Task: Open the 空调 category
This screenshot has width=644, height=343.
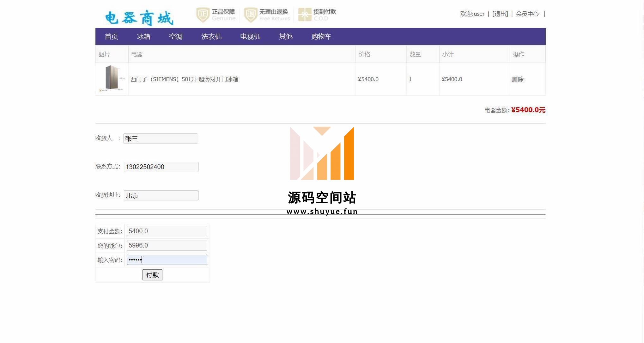Action: click(x=176, y=37)
